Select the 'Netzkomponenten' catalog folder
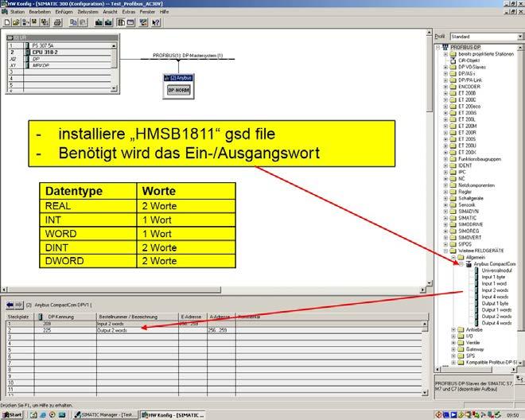Screen dimensions: 525x420 point(476,185)
